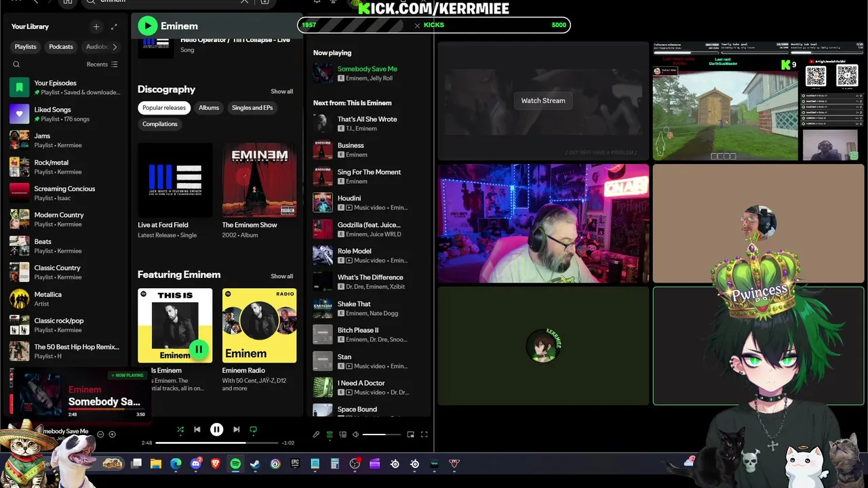The width and height of the screenshot is (868, 488).
Task: Open Modern Country playlist in library
Action: tap(65, 220)
